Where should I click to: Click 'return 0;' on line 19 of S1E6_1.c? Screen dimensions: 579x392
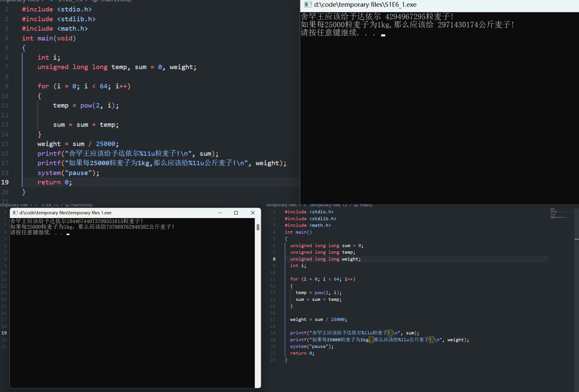click(55, 182)
